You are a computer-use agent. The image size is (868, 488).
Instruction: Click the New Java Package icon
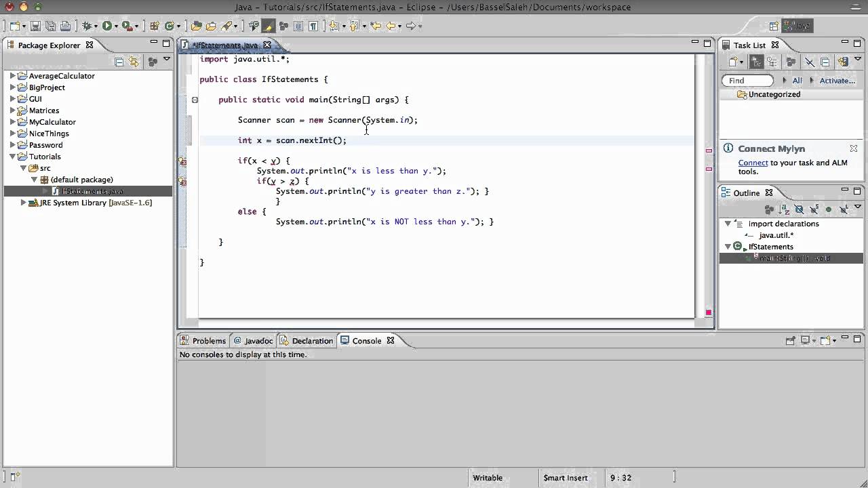tap(154, 26)
